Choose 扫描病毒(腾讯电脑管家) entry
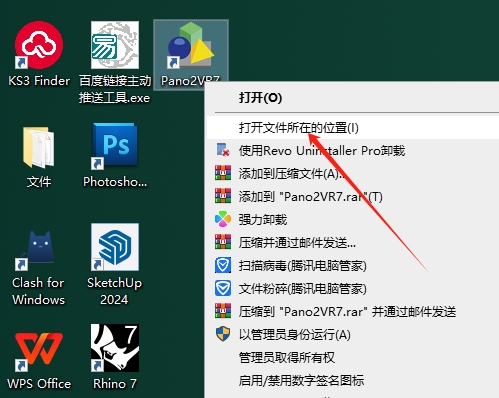 (353, 266)
